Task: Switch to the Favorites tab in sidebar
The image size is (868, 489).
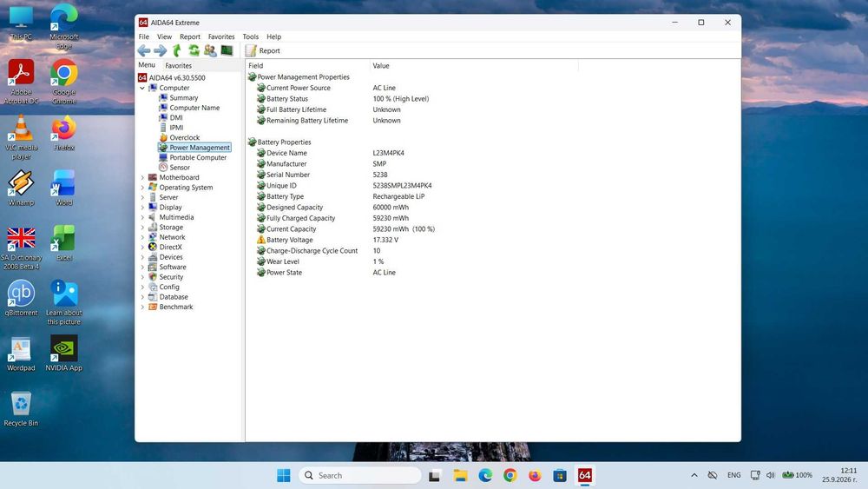Action: point(178,65)
